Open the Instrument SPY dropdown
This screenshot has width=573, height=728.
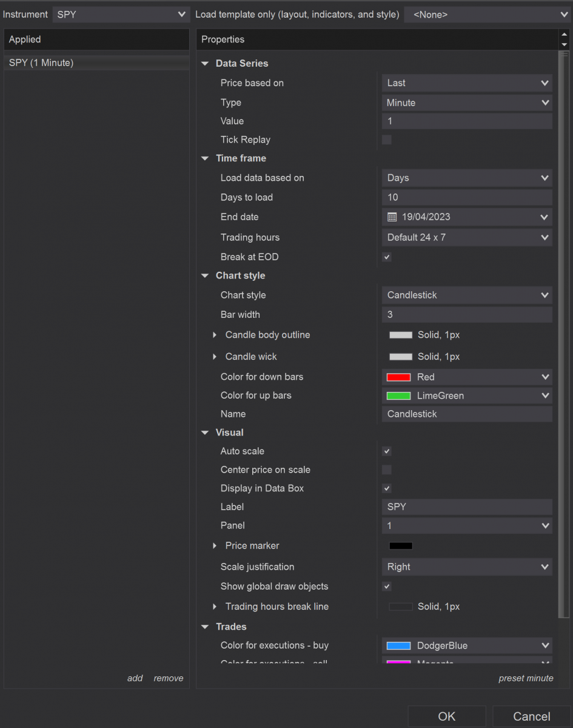tap(121, 14)
